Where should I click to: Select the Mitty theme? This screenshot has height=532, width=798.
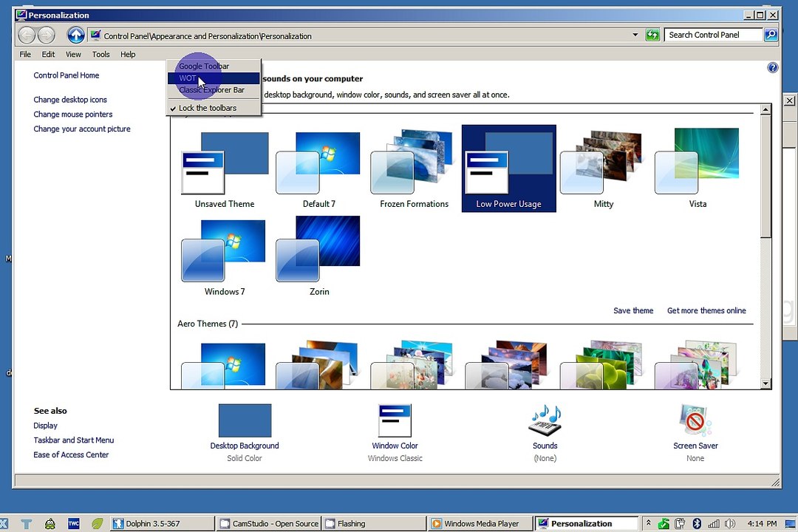coord(603,170)
